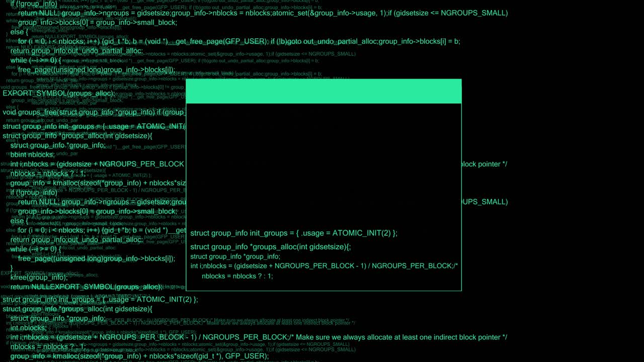Select the nblocks ternary statement in the window
644x362 pixels.
pyautogui.click(x=237, y=276)
